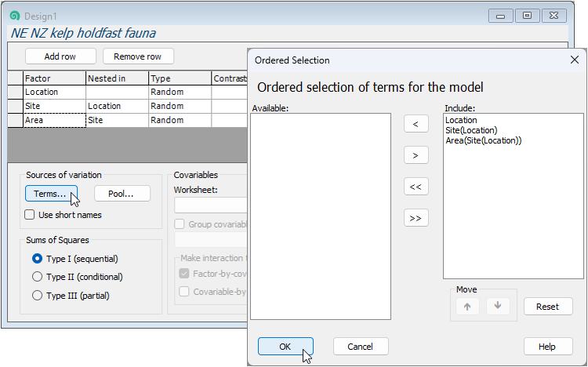Image resolution: width=588 pixels, height=367 pixels.
Task: Click the Design1 window app icon
Action: click(14, 16)
